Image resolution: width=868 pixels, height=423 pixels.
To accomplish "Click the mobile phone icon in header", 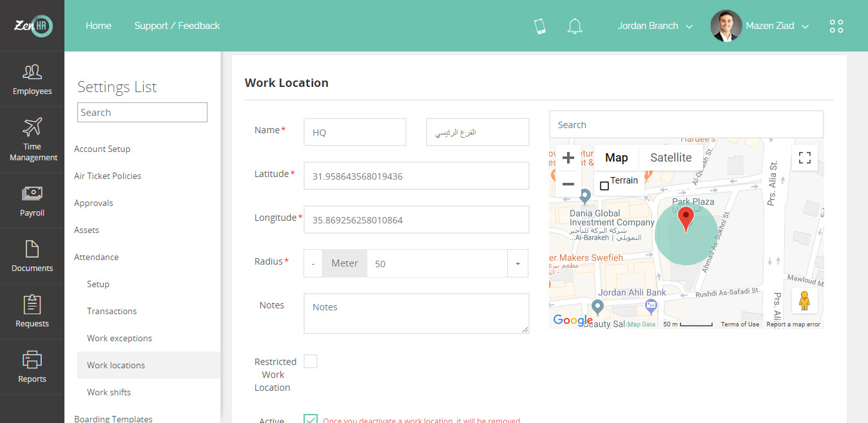I will pos(540,26).
